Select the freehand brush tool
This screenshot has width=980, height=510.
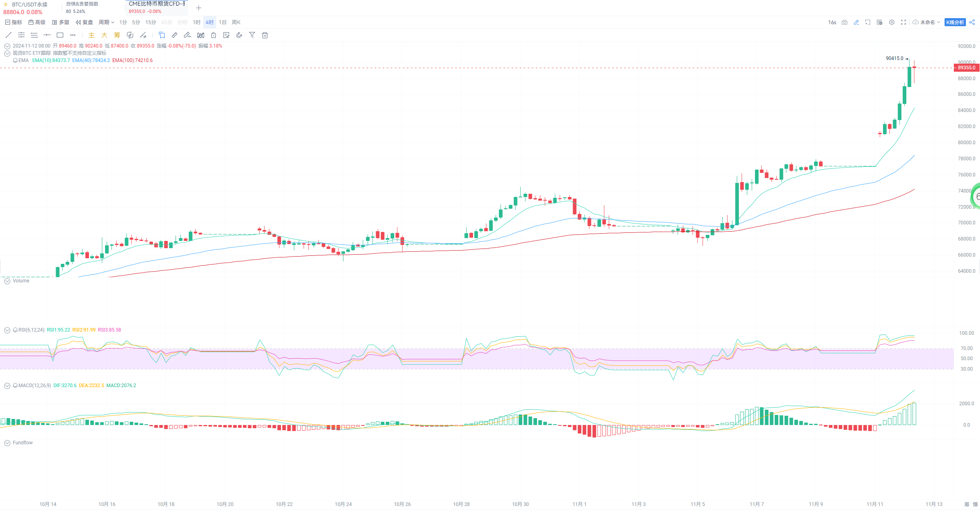point(187,35)
